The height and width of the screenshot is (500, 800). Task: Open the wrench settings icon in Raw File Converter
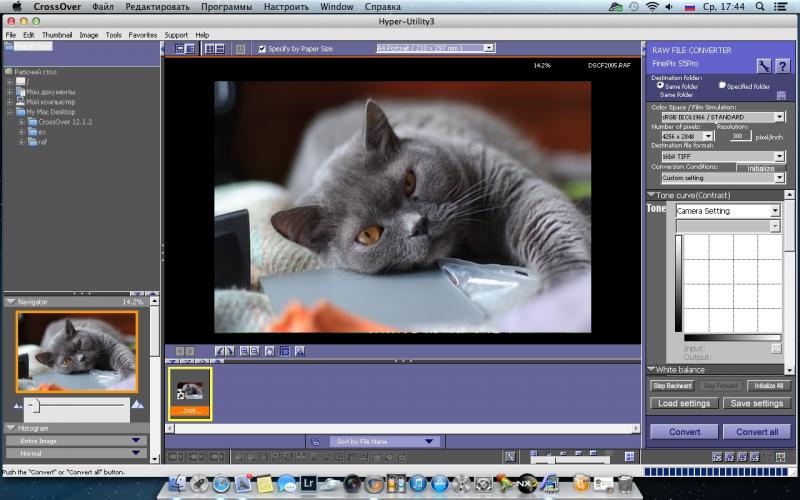pos(764,66)
